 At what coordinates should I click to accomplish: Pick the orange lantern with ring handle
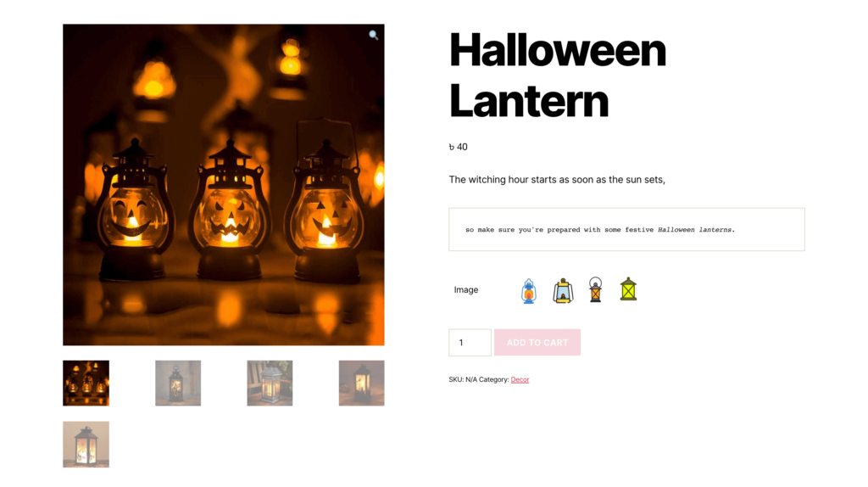click(595, 290)
